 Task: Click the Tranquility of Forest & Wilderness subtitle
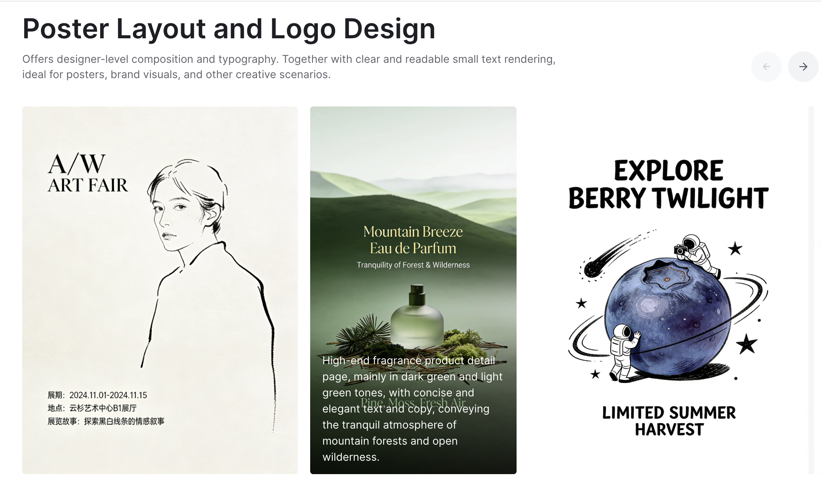pyautogui.click(x=413, y=265)
